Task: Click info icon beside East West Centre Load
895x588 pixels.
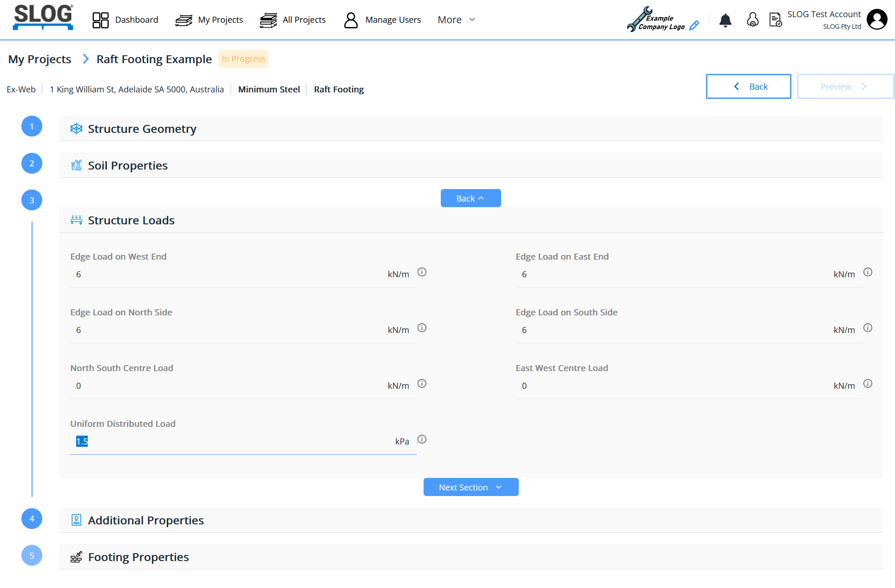Action: (x=868, y=384)
